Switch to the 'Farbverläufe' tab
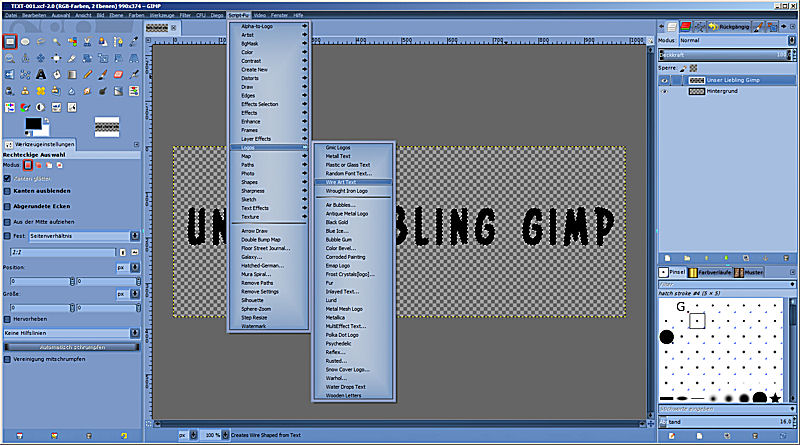This screenshot has height=445, width=800. pos(710,273)
